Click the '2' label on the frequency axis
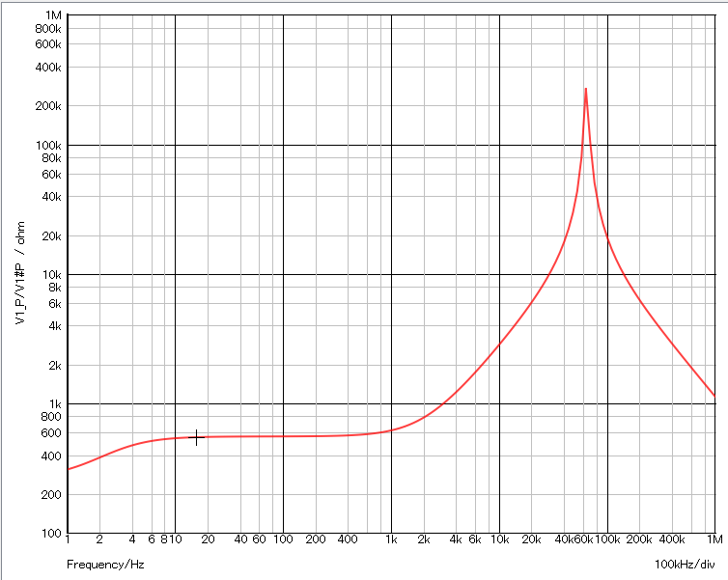Screen dimensions: 728x580 pyautogui.click(x=99, y=539)
